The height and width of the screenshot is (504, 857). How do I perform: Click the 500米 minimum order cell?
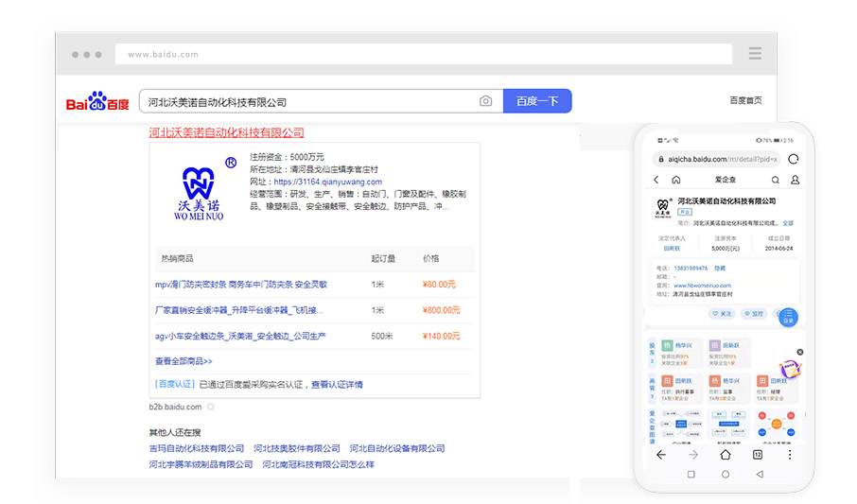click(381, 336)
